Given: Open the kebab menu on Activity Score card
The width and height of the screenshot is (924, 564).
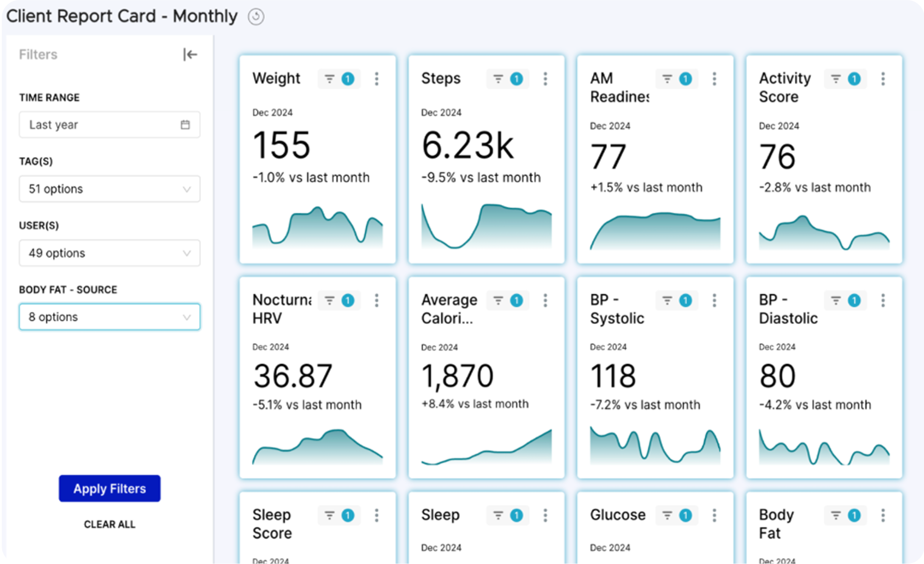Looking at the screenshot, I should pyautogui.click(x=883, y=79).
